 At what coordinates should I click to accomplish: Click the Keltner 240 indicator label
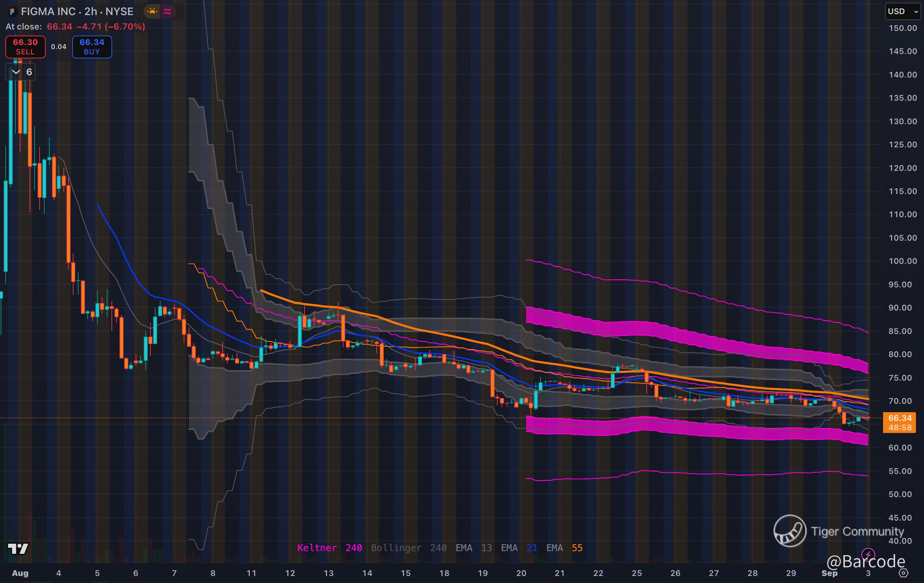329,548
